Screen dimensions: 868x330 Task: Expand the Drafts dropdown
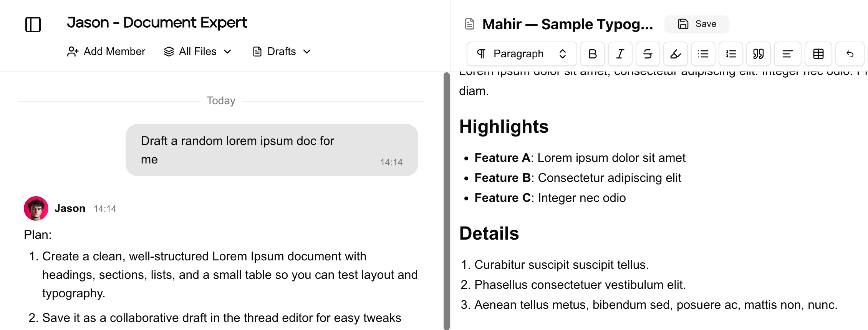pyautogui.click(x=282, y=52)
